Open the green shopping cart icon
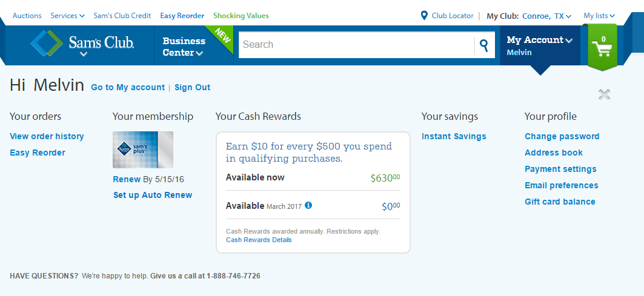Viewport: 644px width, 296px height. pyautogui.click(x=603, y=47)
